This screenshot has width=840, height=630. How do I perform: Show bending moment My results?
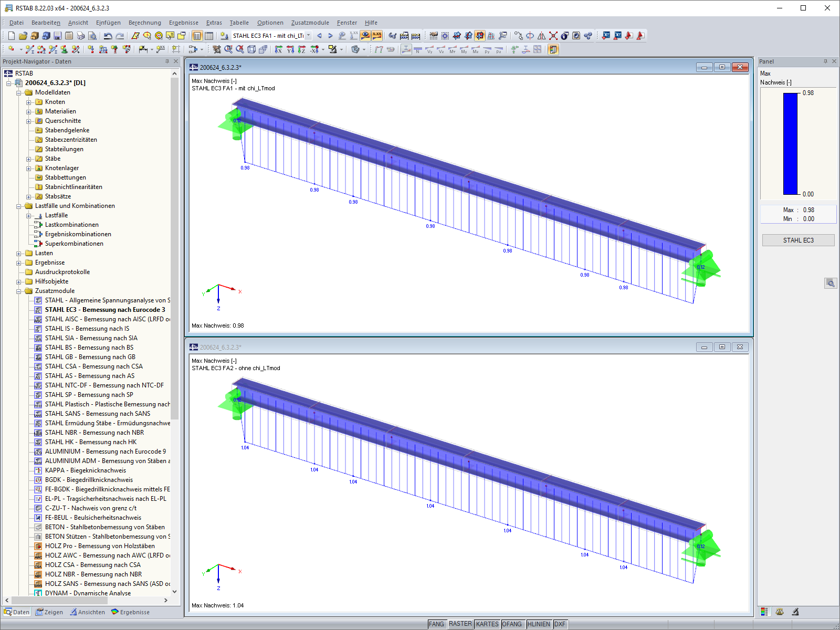tap(464, 49)
